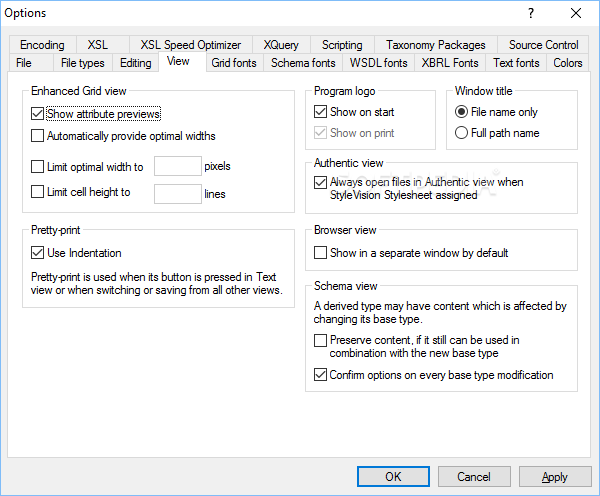
Task: Uncheck Show attribute previews checkbox
Action: coord(37,114)
